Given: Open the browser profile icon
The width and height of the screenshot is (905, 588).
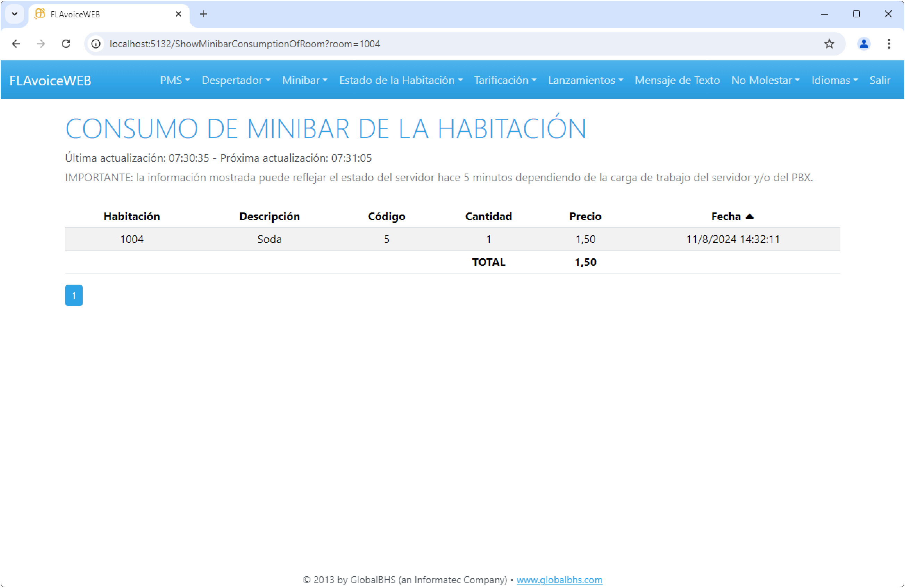Looking at the screenshot, I should [864, 44].
